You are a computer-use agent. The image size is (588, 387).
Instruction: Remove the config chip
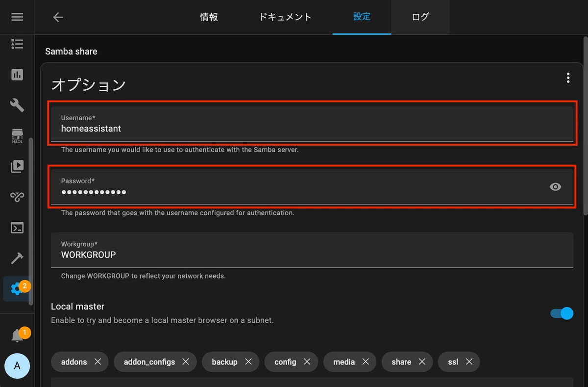pyautogui.click(x=307, y=361)
